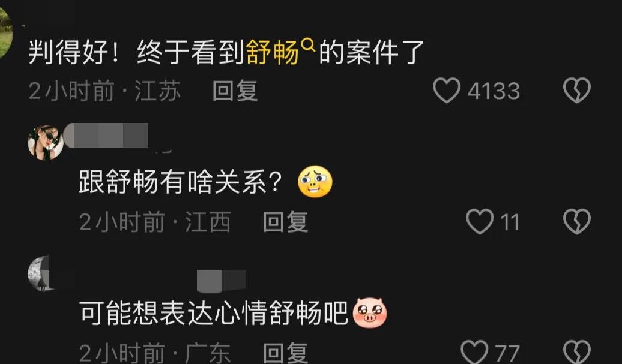Tap comment text 可能想表达心情舒畅吧
The image size is (622, 364).
coord(214,313)
